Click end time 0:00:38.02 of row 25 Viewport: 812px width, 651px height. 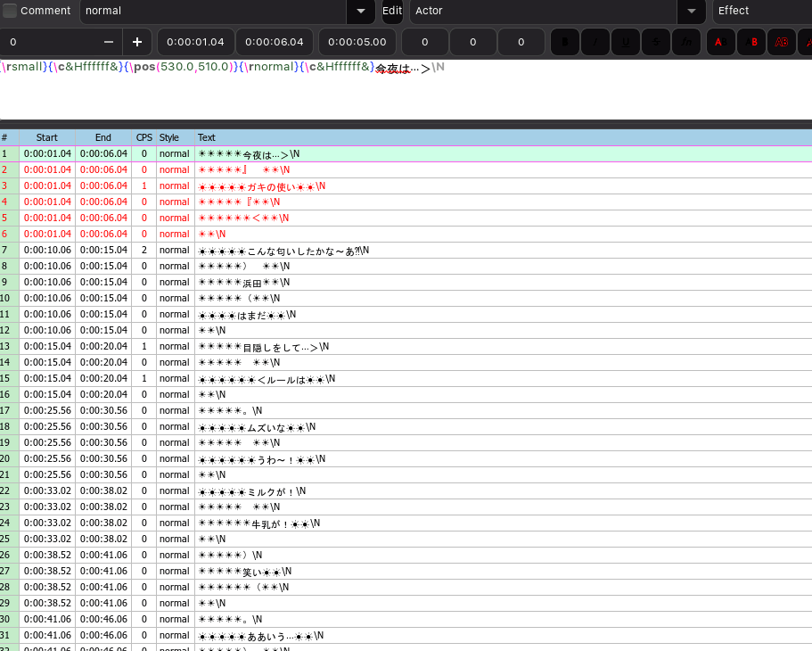pyautogui.click(x=103, y=539)
